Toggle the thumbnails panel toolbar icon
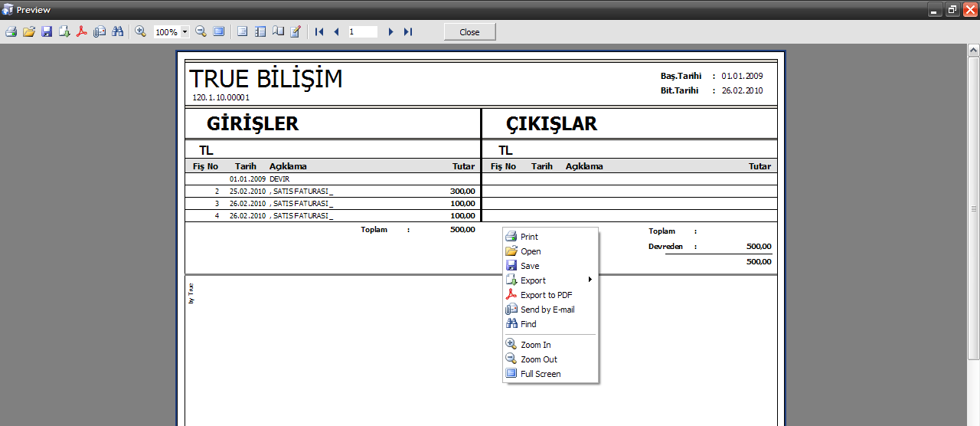This screenshot has height=426, width=980. (260, 31)
